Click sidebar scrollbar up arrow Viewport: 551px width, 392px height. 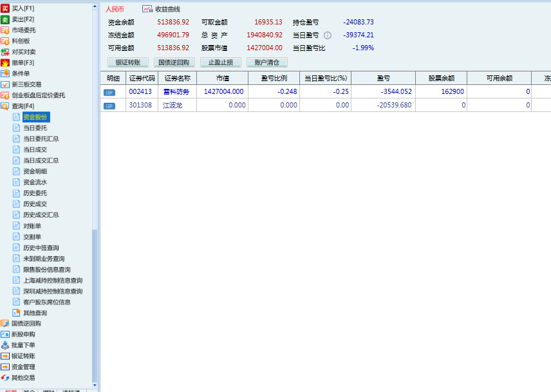[x=95, y=6]
